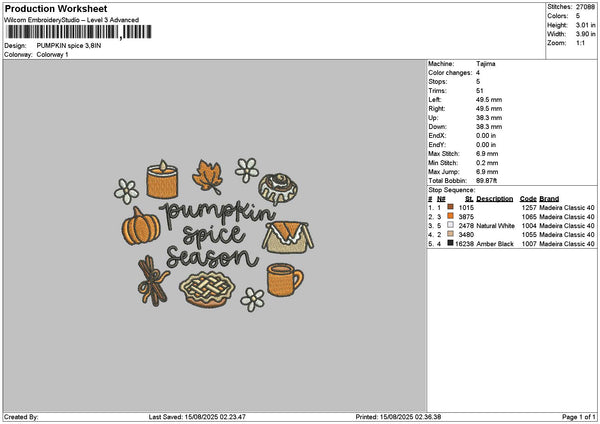Select the bright orange swatch in row 3875

[x=450, y=216]
